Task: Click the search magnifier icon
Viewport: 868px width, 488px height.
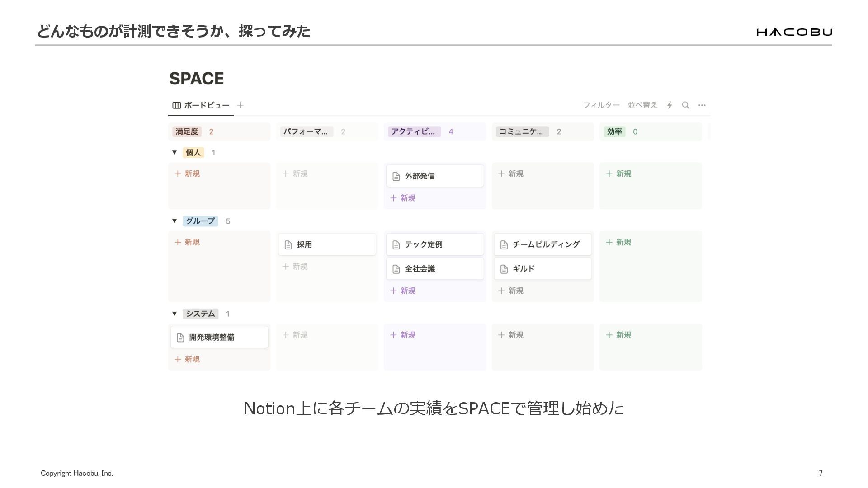Action: [686, 105]
